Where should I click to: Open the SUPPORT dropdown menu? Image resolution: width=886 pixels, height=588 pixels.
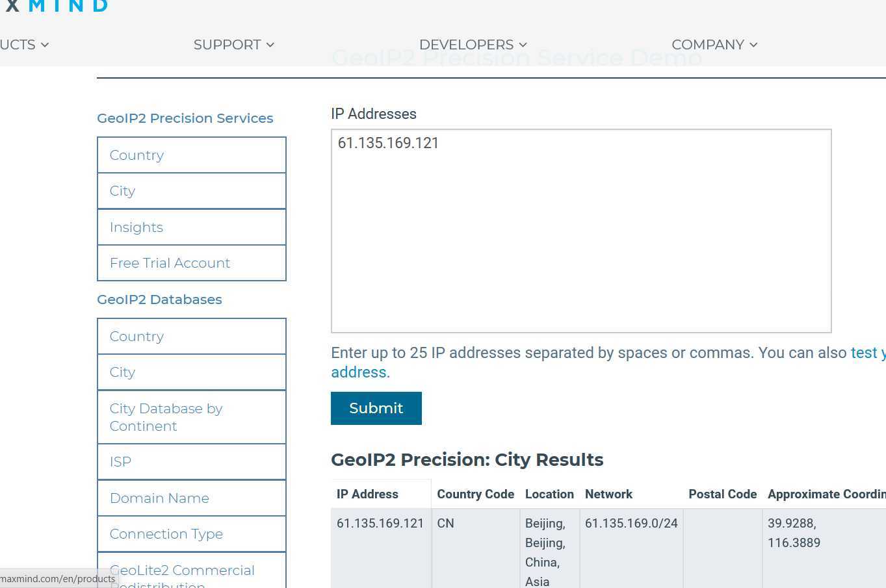(x=233, y=45)
